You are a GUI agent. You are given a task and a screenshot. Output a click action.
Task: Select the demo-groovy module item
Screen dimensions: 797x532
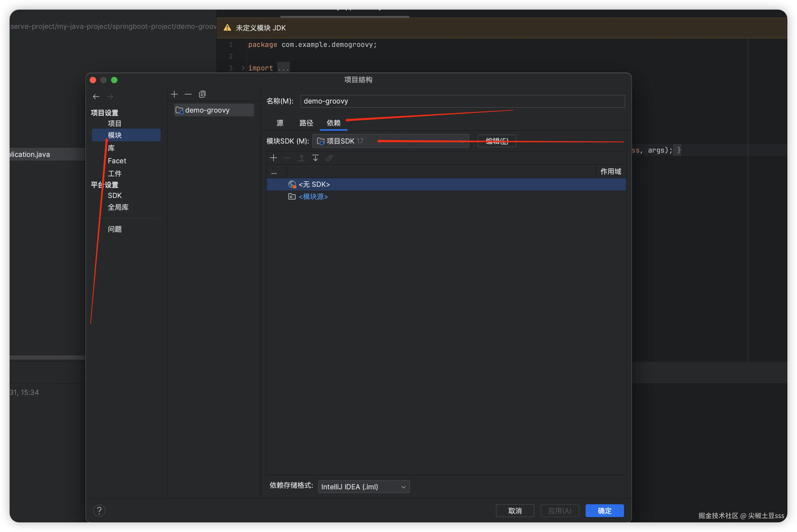[207, 110]
